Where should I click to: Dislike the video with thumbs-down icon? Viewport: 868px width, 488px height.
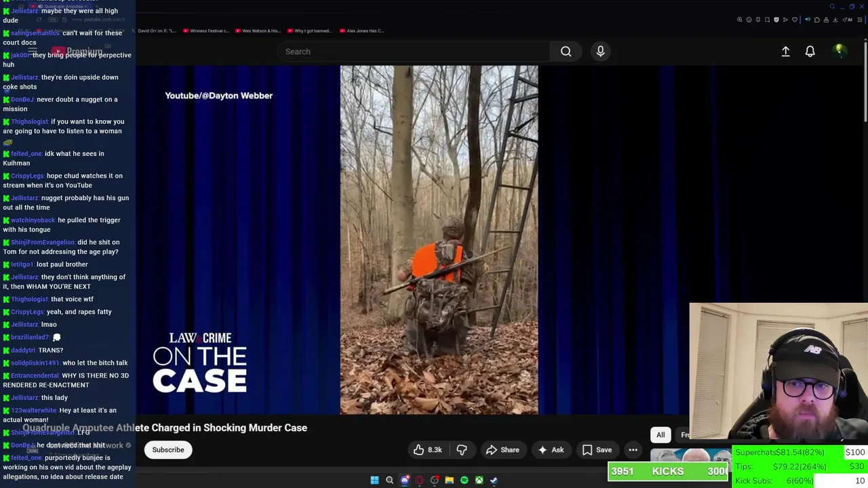pos(462,450)
